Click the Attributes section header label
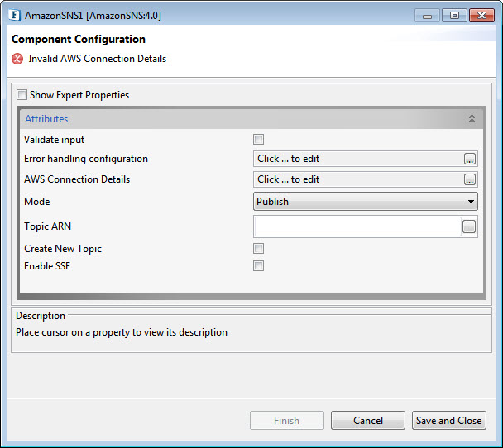The height and width of the screenshot is (448, 503). [x=46, y=119]
